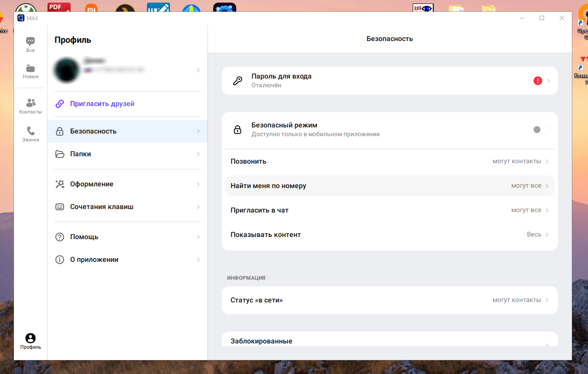Open Пригласить в чат privacy option
The height and width of the screenshot is (374, 588).
coord(389,210)
